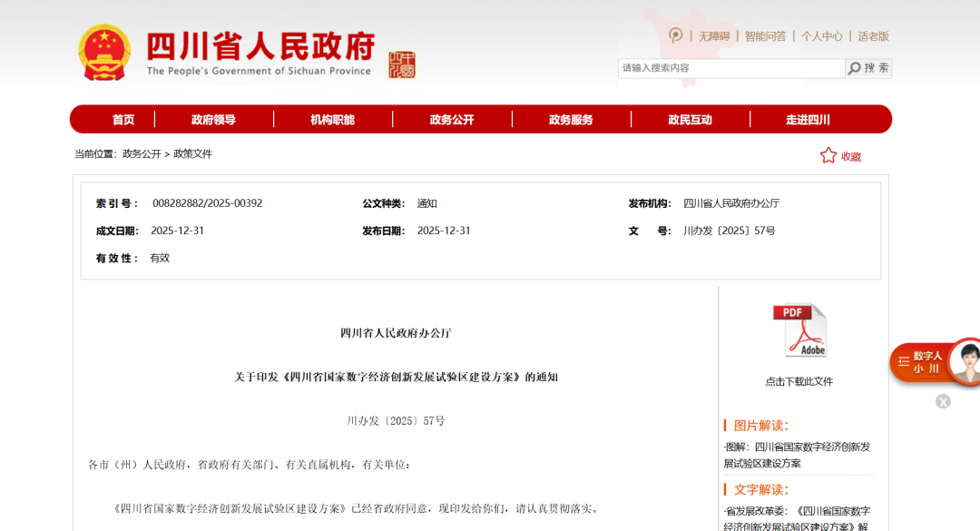Click the 搜索 button text
Screen dimensions: 980x531
pos(877,67)
